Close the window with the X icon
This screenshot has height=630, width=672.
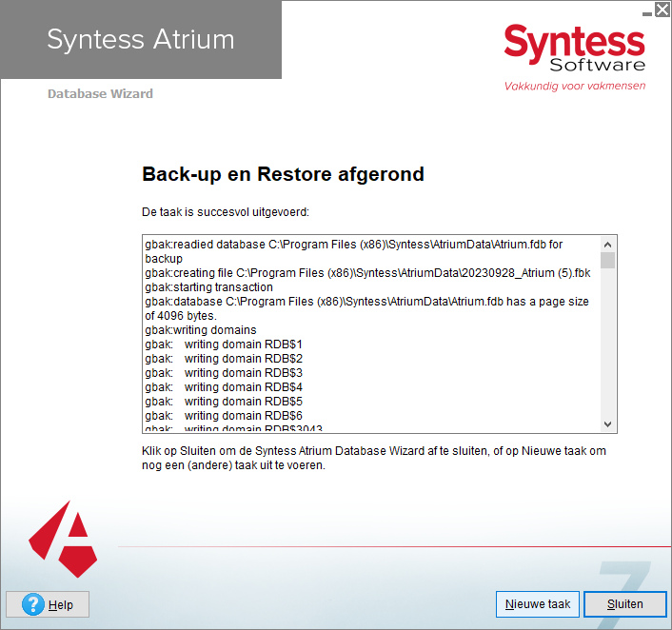[662, 10]
